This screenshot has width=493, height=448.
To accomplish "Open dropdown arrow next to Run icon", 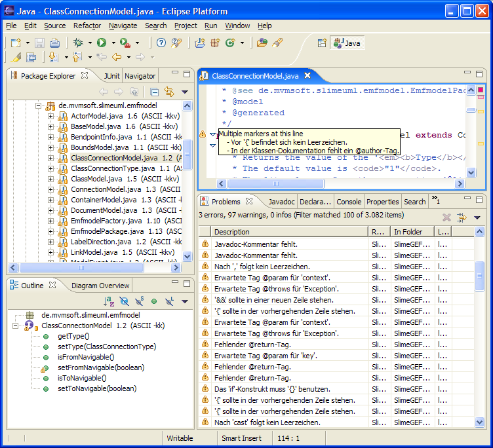I will tap(113, 43).
